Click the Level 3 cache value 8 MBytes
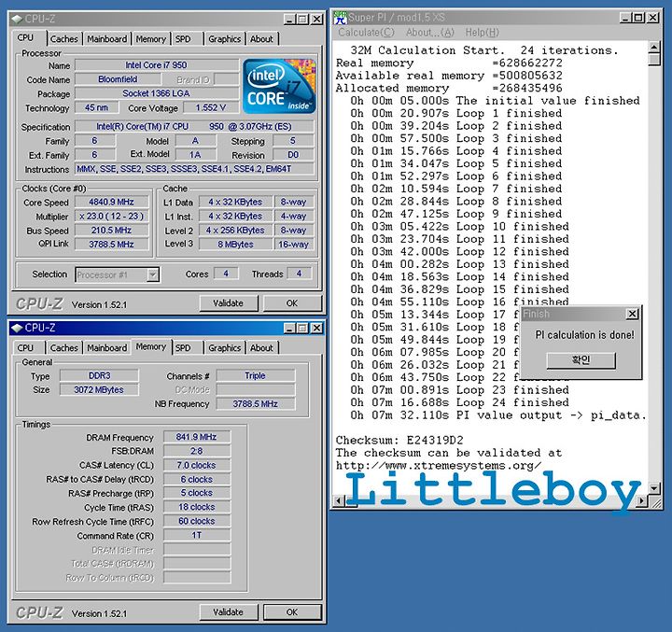This screenshot has height=632, width=672. (235, 245)
